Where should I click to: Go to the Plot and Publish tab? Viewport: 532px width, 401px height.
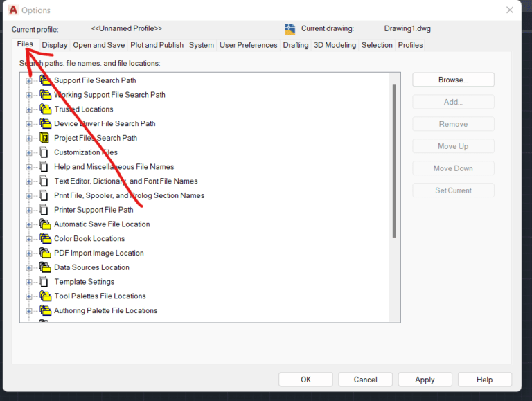(157, 45)
